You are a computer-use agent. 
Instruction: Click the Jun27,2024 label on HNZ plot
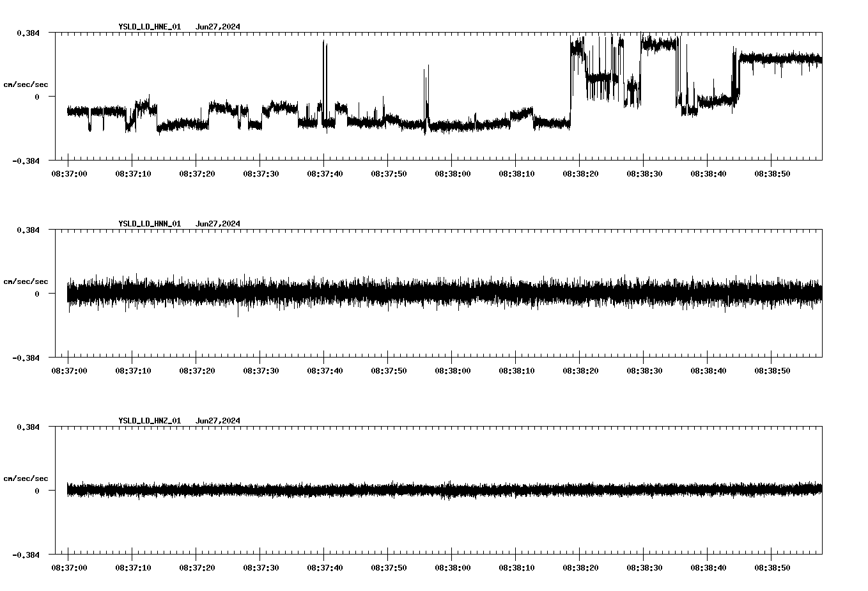coord(217,420)
